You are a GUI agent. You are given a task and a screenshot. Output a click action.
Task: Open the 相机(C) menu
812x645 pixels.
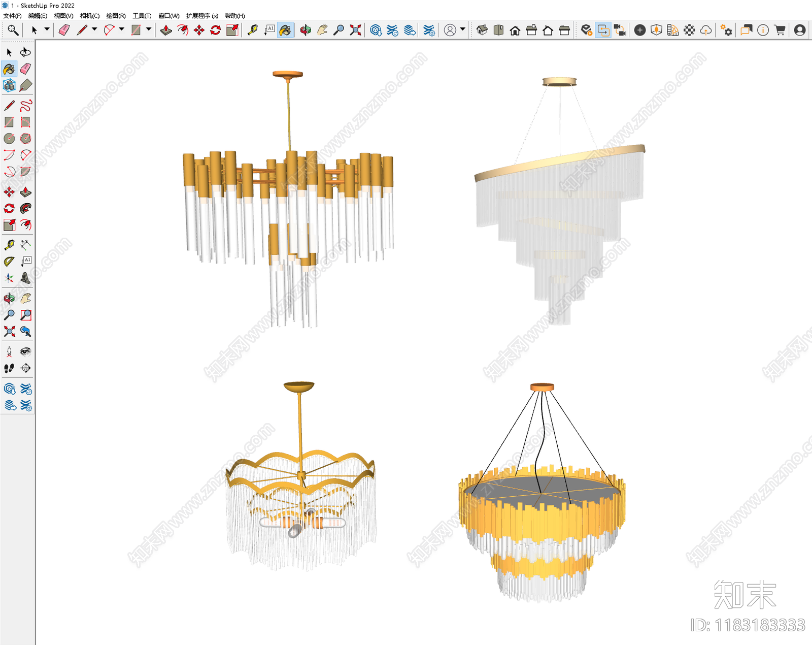pos(90,16)
